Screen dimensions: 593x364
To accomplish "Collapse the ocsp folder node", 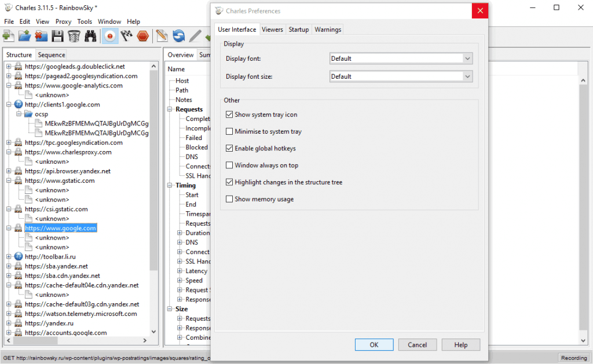I will tap(19, 114).
